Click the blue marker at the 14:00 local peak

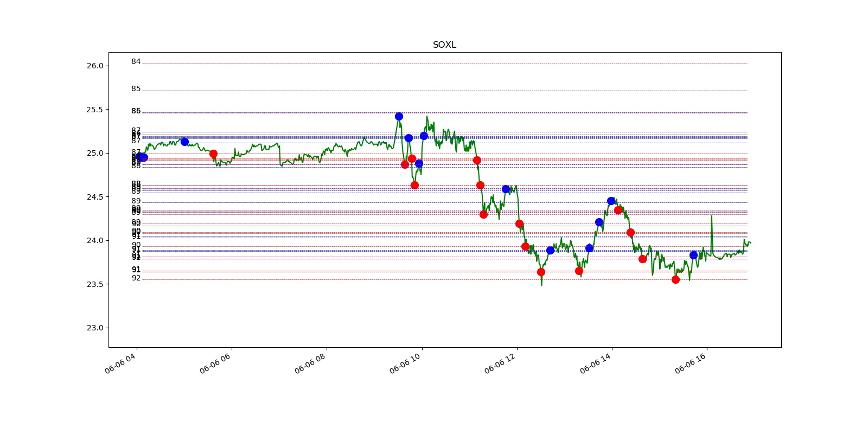pos(611,201)
